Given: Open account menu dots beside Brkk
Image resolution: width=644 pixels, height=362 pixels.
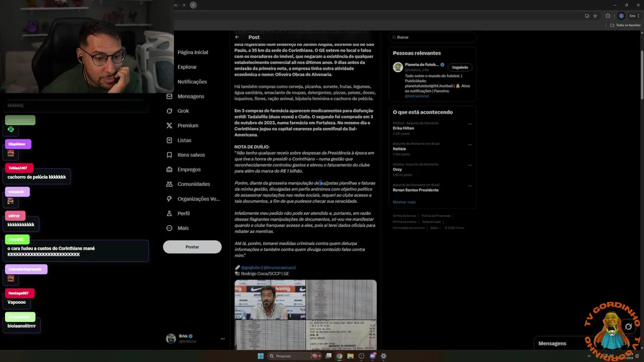Looking at the screenshot, I should point(222,339).
